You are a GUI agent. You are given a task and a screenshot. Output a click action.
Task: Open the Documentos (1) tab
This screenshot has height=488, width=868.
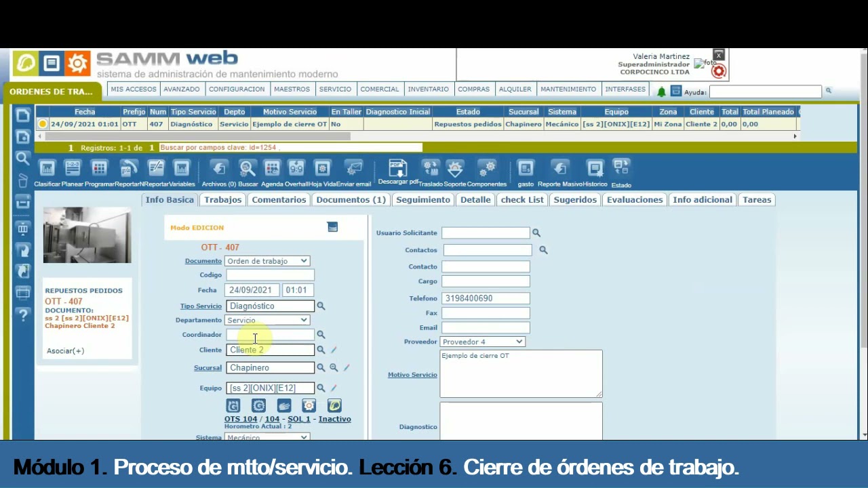coord(351,200)
